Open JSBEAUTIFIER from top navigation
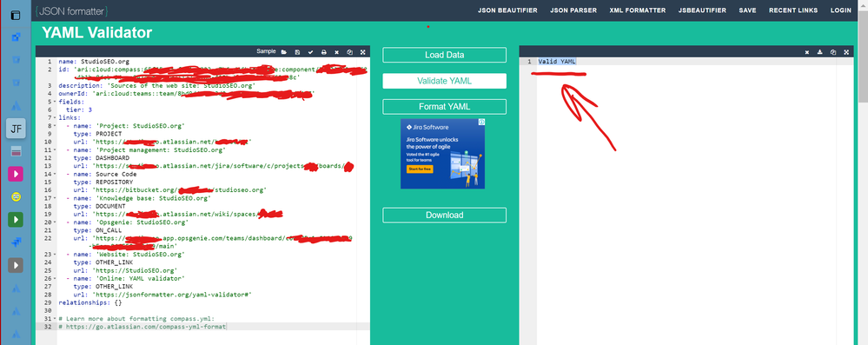868x345 pixels. (702, 10)
